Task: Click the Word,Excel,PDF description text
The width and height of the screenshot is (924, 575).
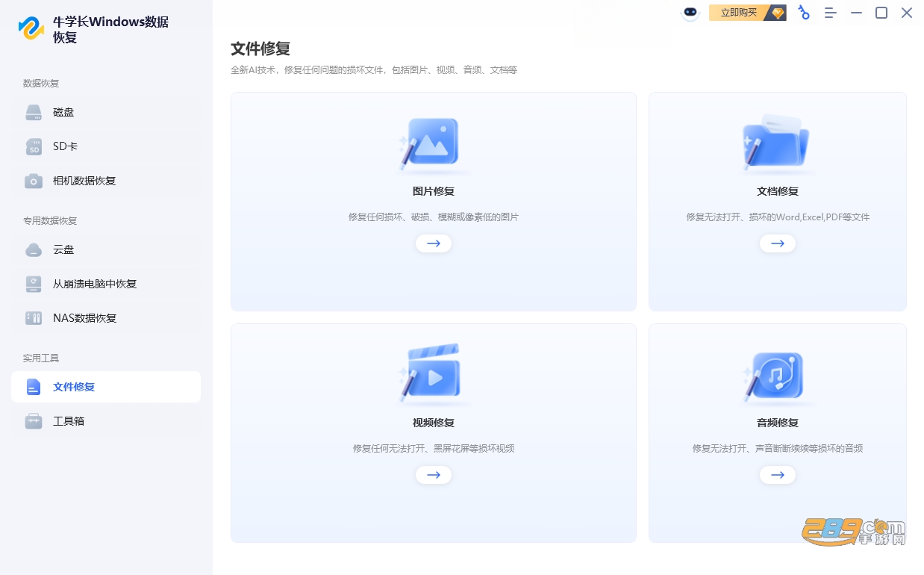Action: tap(778, 217)
